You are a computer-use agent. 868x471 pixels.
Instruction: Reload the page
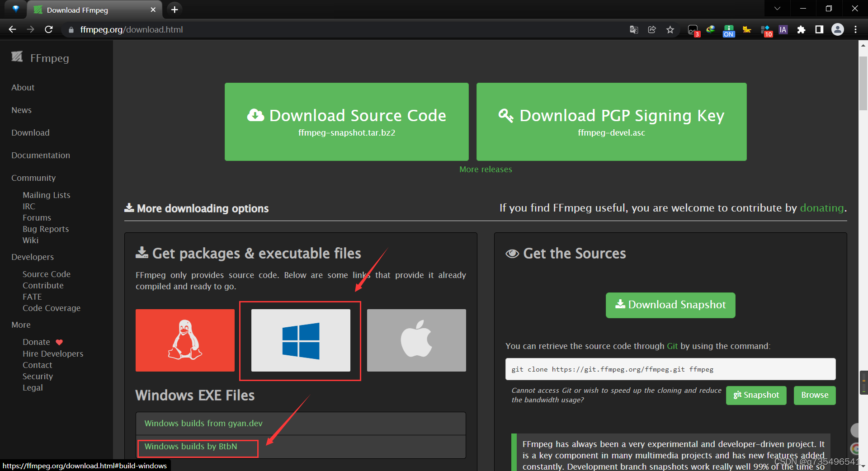pos(49,29)
